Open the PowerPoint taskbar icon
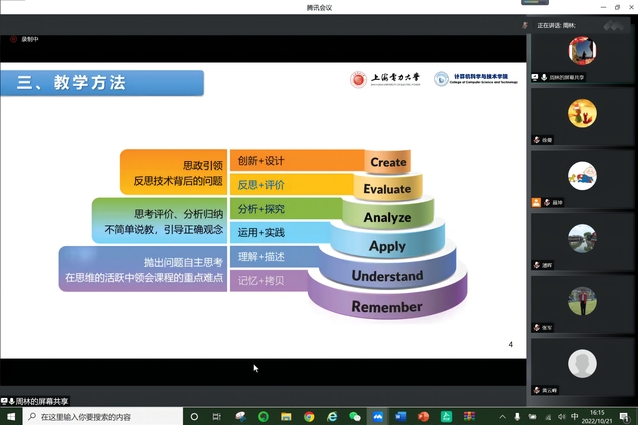Image resolution: width=638 pixels, height=425 pixels. pos(424,416)
